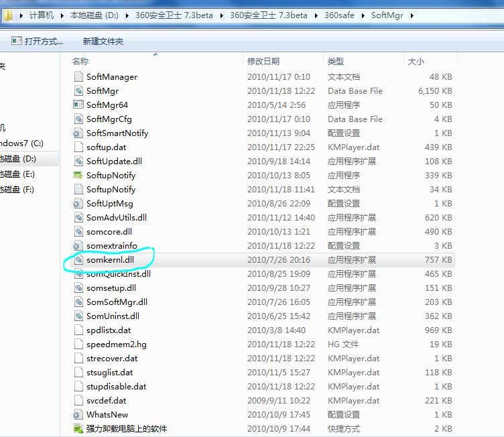Select the 强力卸载电脑上的软件 shortcut icon
The width and height of the screenshot is (504, 437).
click(x=78, y=429)
